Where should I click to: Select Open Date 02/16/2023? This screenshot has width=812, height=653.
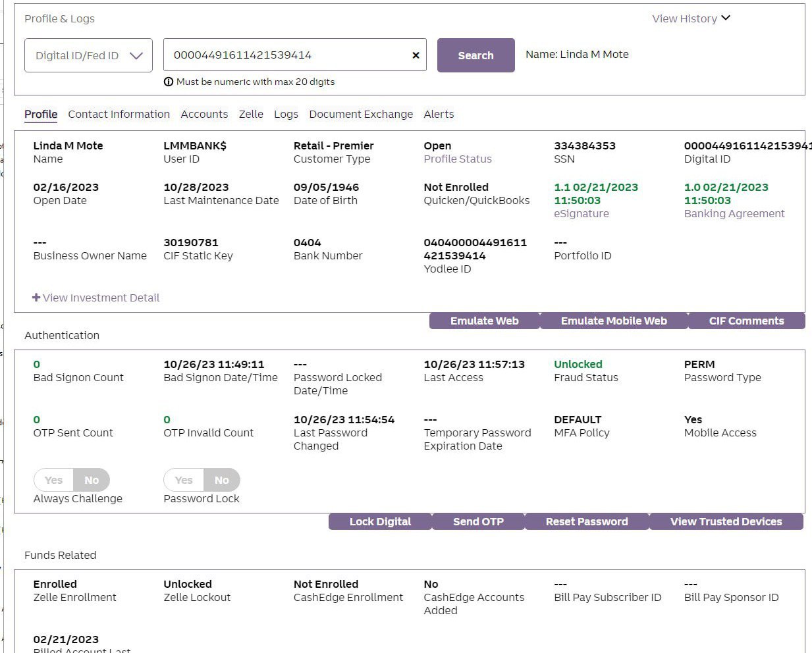tap(65, 187)
